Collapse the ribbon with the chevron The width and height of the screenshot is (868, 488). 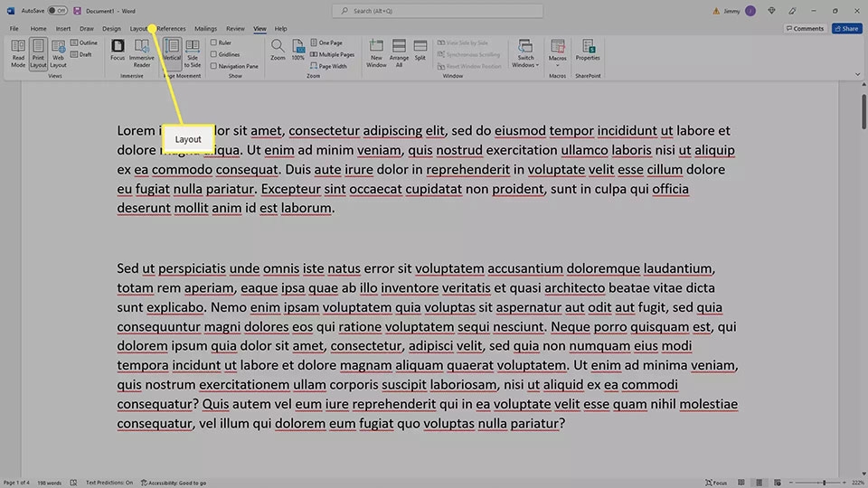pos(857,74)
